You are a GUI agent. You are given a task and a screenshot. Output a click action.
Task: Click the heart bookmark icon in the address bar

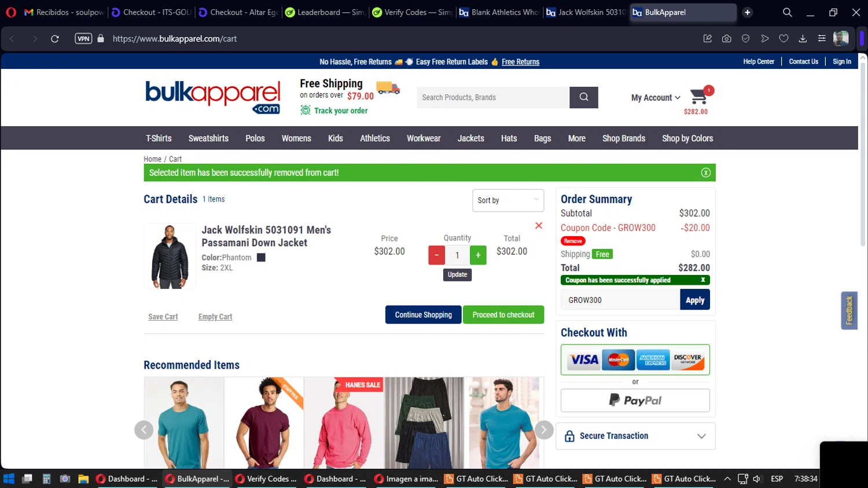click(x=784, y=39)
